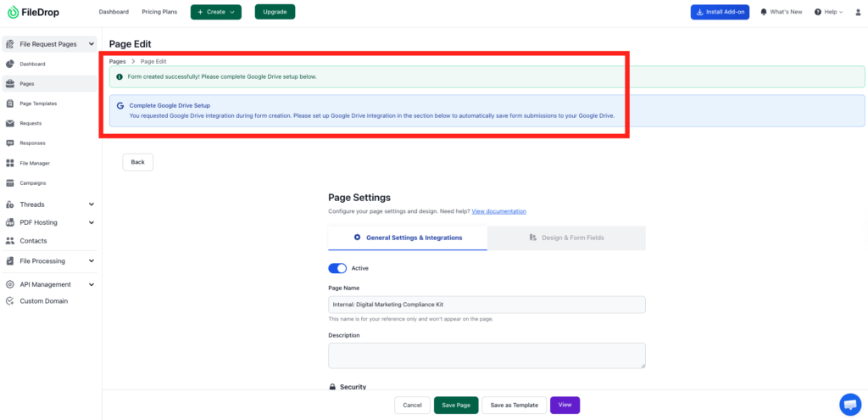Click the Responses chat icon

click(x=10, y=143)
